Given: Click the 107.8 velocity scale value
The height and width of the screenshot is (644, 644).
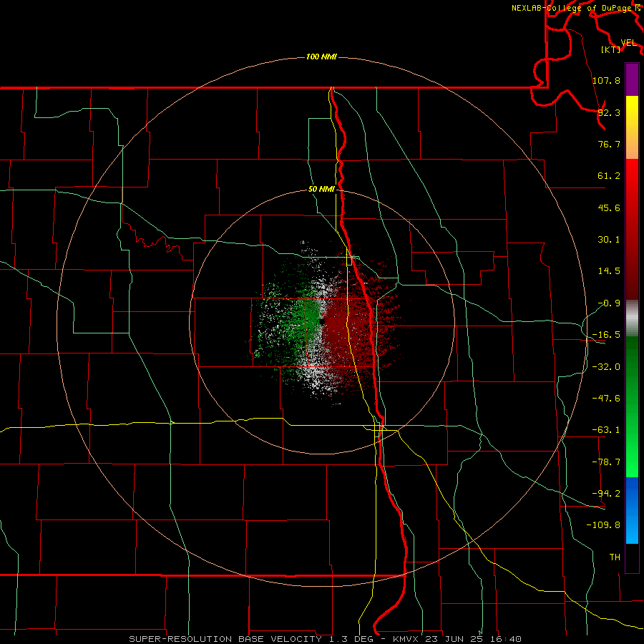Looking at the screenshot, I should pyautogui.click(x=606, y=80).
